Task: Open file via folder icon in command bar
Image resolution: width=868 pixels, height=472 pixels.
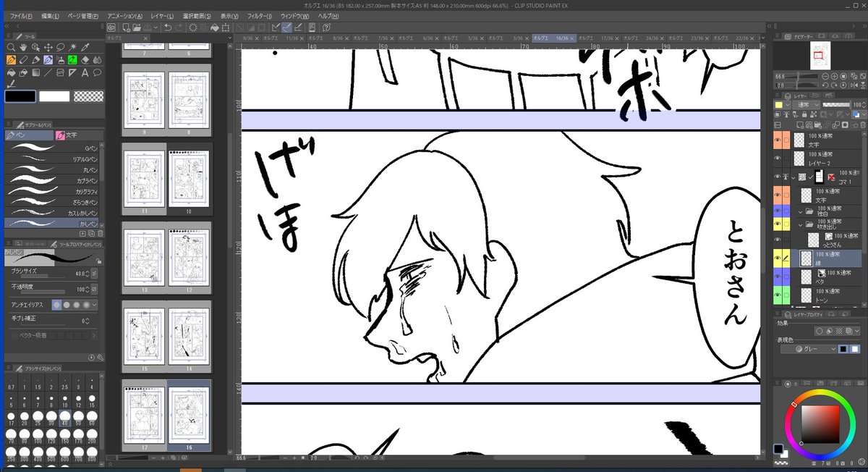Action: click(137, 28)
